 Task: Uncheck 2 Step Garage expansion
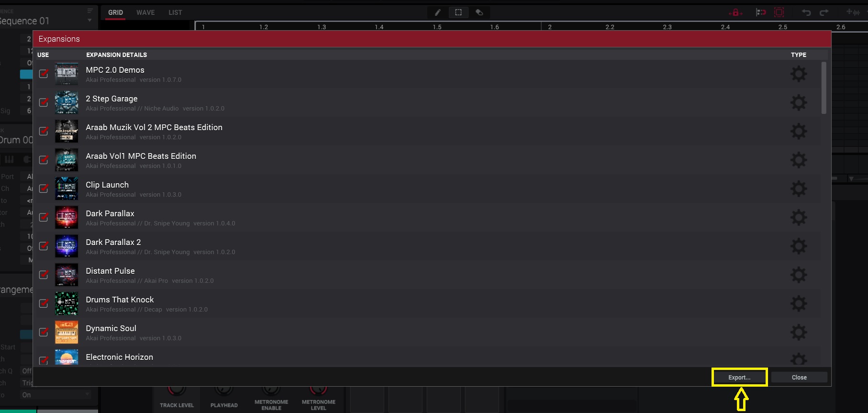point(44,102)
